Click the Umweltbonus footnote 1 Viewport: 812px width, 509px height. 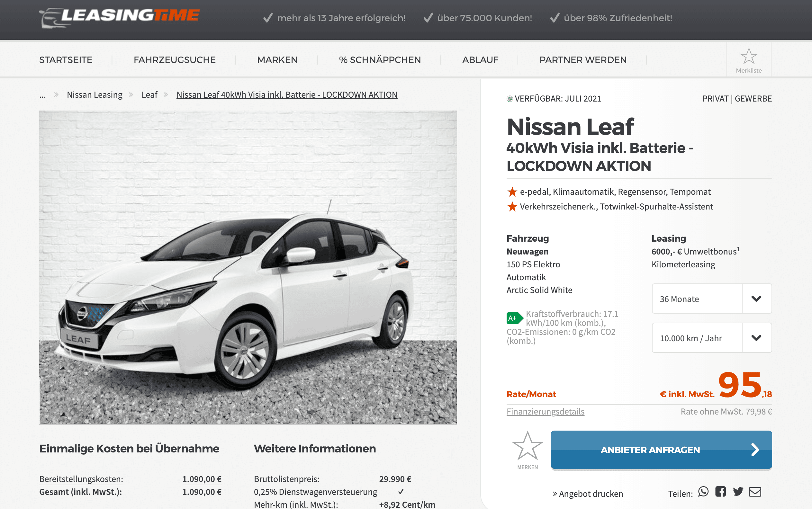tap(738, 249)
